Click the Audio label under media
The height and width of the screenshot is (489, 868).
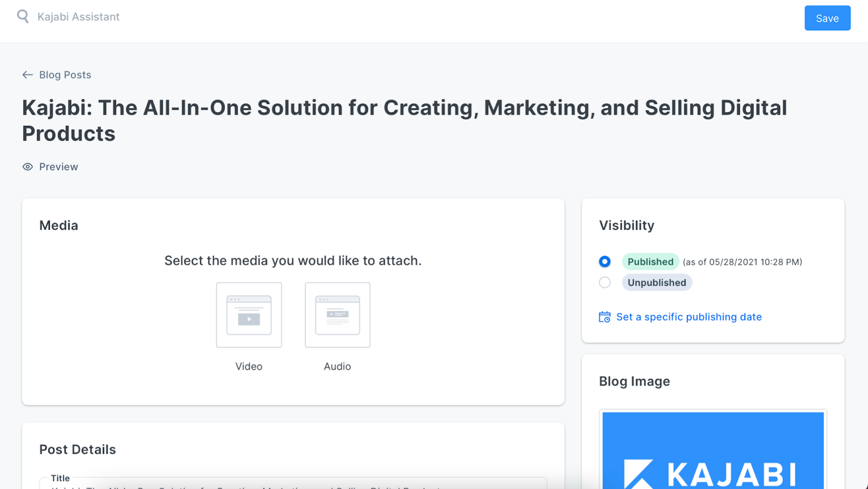(x=337, y=366)
